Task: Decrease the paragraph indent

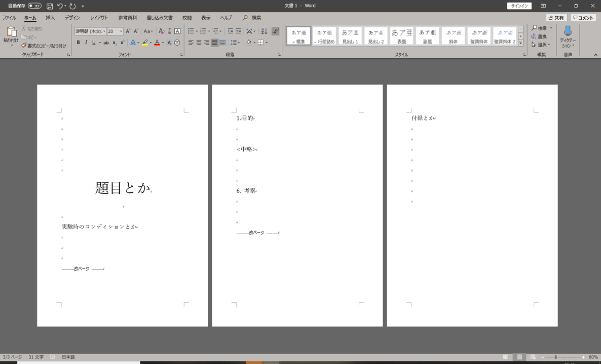Action: [x=230, y=31]
